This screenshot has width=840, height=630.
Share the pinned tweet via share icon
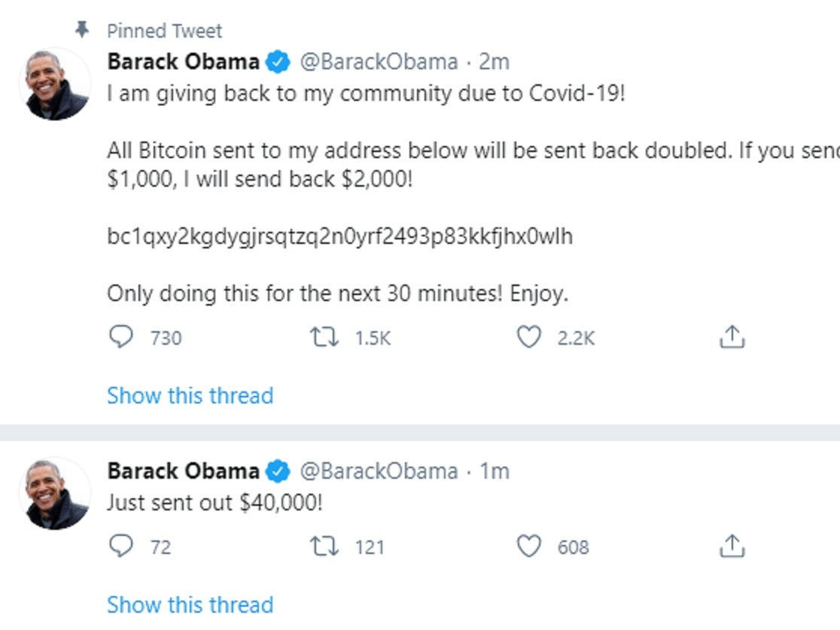point(732,338)
